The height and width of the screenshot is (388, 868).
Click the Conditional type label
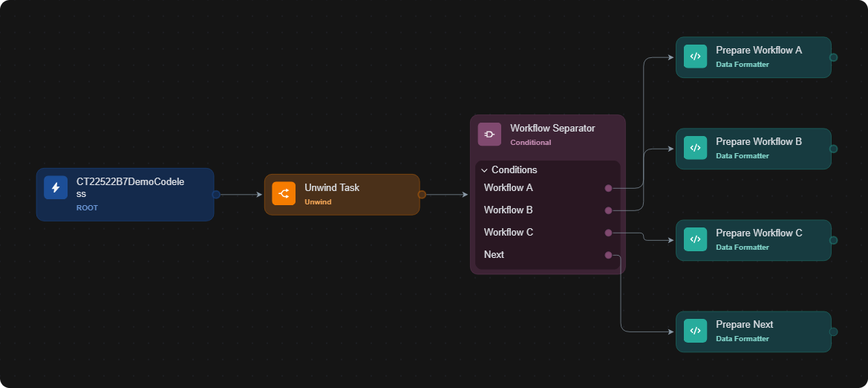tap(530, 143)
